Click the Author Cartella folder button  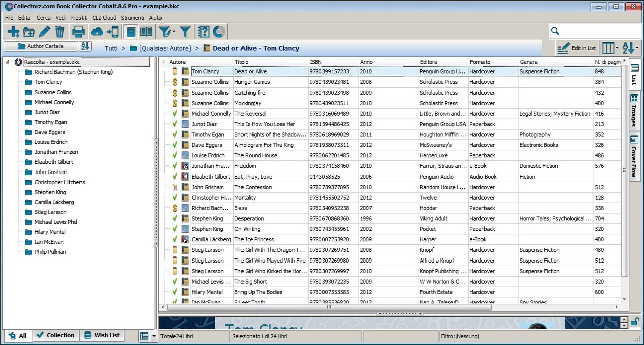point(41,46)
